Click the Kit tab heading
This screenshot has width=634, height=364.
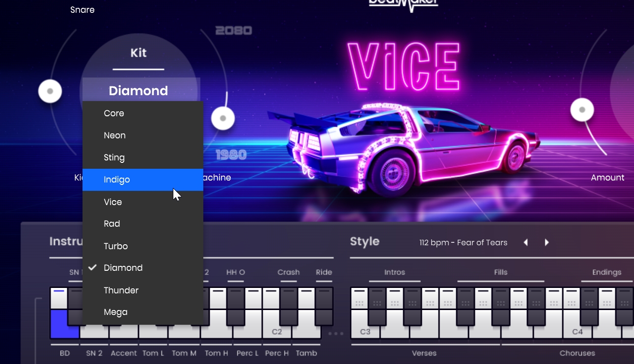pyautogui.click(x=138, y=53)
